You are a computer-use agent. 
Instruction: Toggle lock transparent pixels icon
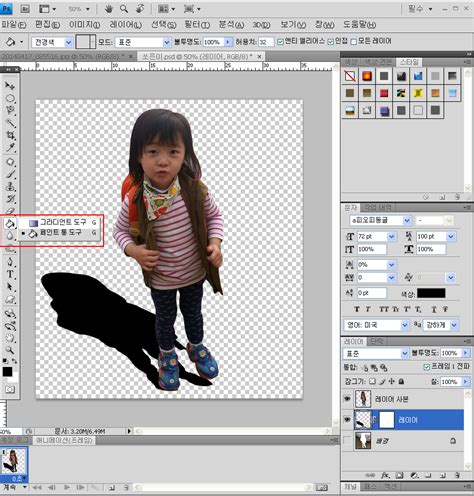coord(372,381)
